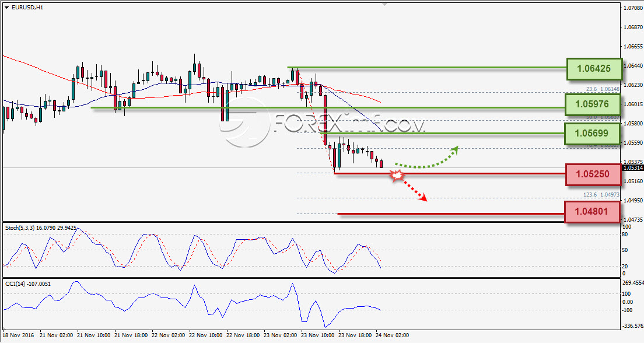Click the 21 Nov 02:00 time label
This screenshot has height=343, width=644.
click(56, 335)
